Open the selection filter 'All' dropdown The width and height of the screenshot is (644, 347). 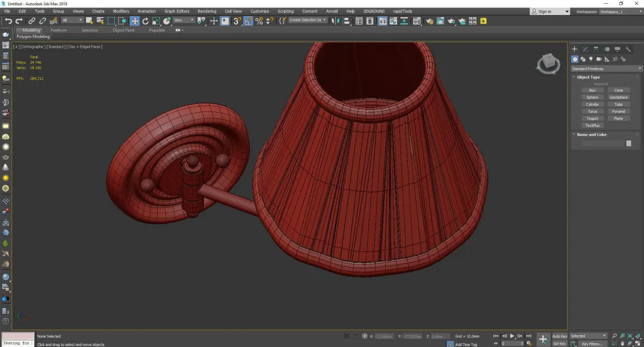72,20
